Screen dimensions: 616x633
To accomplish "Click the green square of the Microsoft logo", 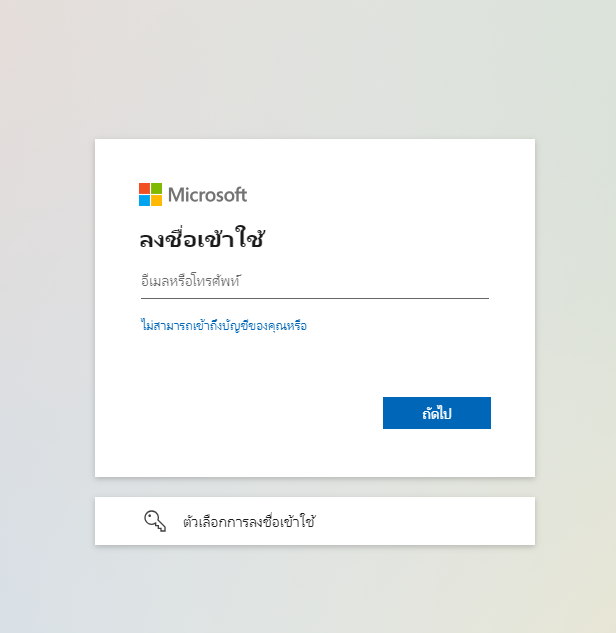I will (156, 188).
